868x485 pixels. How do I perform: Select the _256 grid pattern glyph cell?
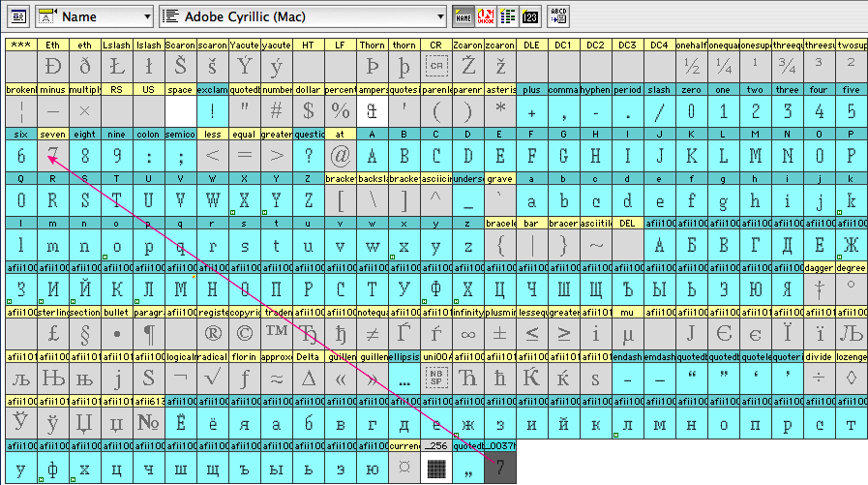point(435,468)
